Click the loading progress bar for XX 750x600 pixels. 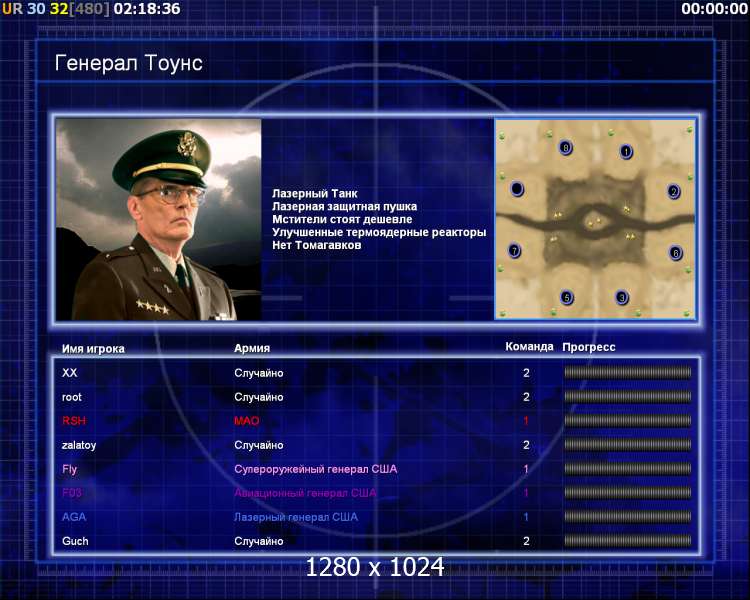628,373
